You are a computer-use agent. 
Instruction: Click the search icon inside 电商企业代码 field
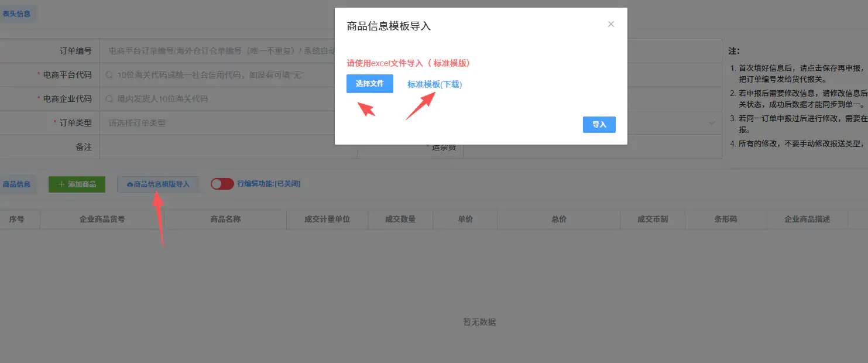coord(109,98)
